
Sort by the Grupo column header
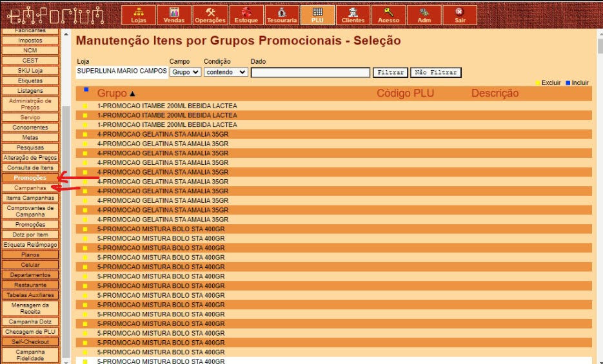pos(112,93)
